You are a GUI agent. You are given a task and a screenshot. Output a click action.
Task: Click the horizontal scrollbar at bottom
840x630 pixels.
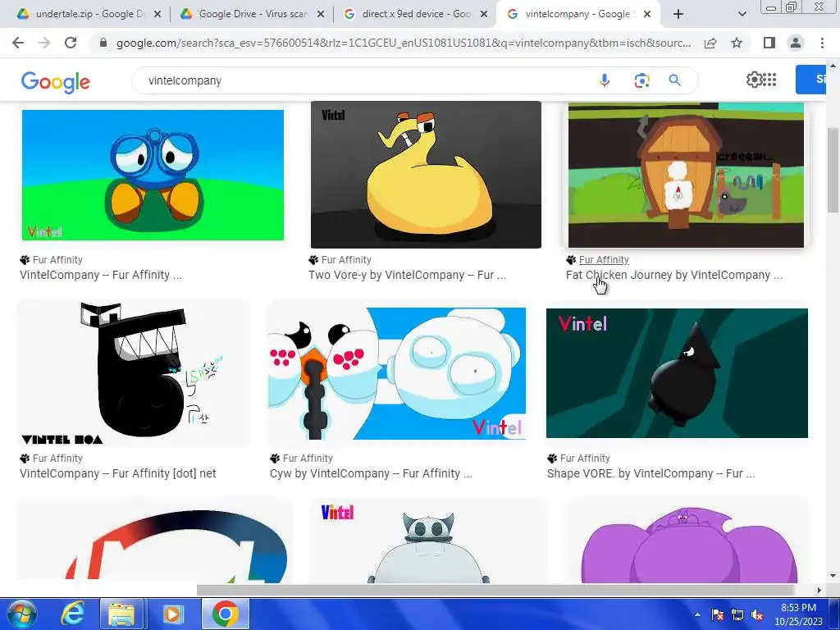[x=495, y=590]
